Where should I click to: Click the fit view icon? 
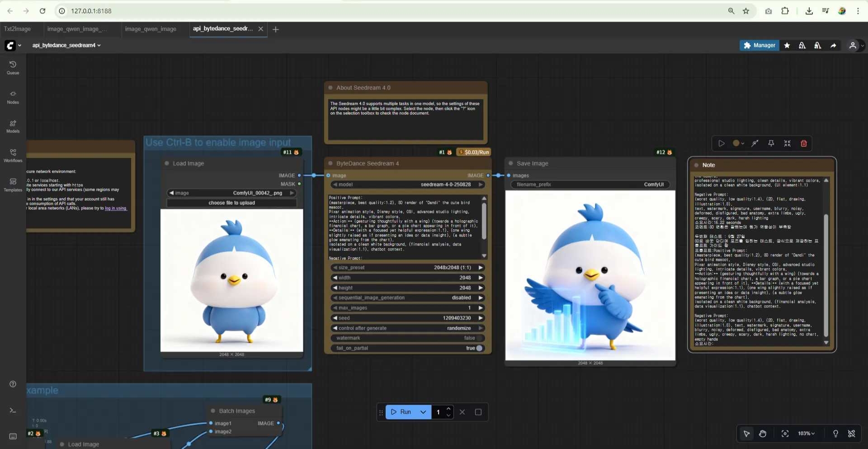coord(785,434)
